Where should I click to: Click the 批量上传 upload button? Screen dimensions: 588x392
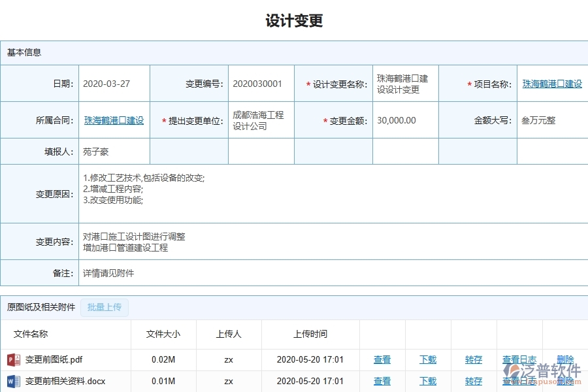click(105, 307)
